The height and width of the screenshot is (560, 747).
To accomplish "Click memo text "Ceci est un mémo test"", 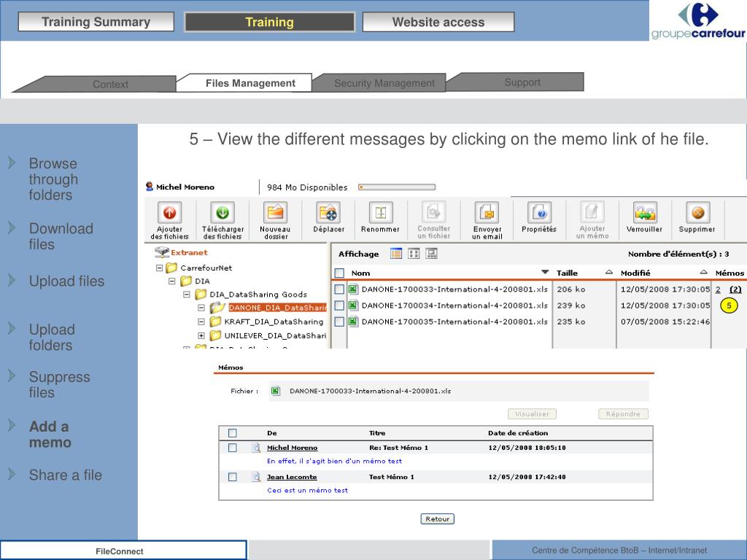I will [307, 490].
